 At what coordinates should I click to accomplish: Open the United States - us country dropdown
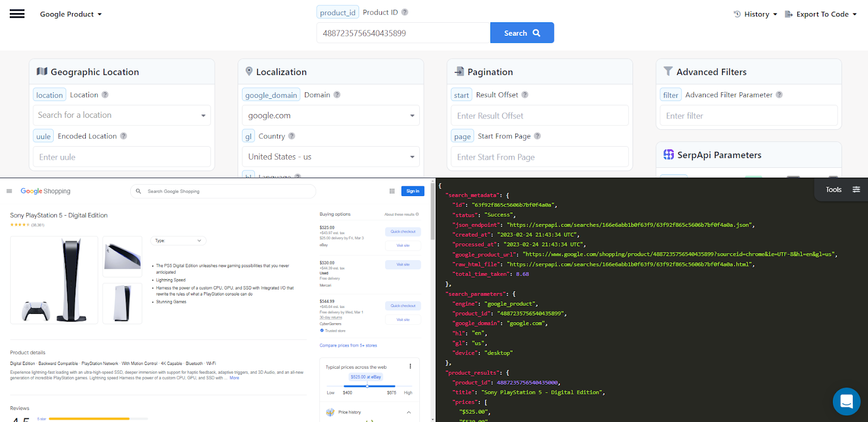point(331,156)
